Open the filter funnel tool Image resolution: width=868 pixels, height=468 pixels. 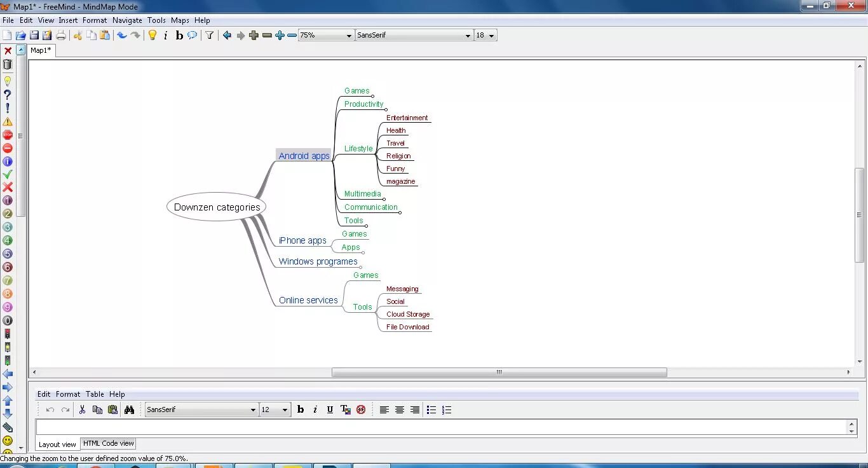click(209, 36)
